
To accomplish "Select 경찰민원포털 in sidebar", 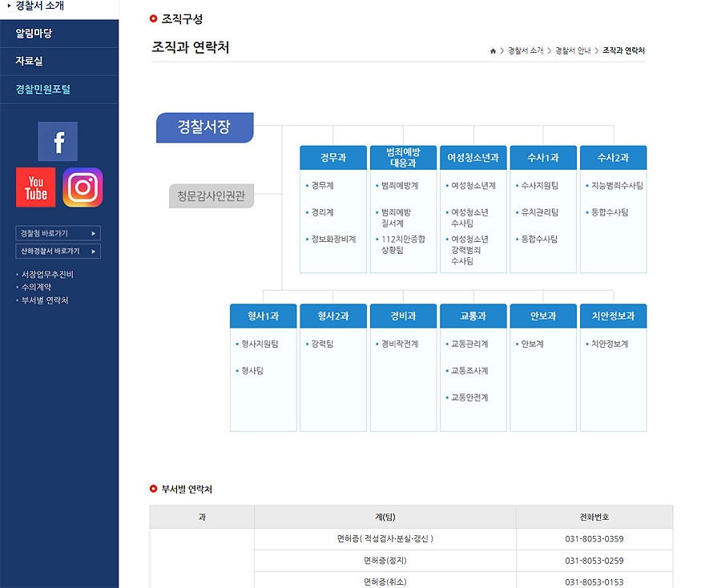I will coord(43,90).
